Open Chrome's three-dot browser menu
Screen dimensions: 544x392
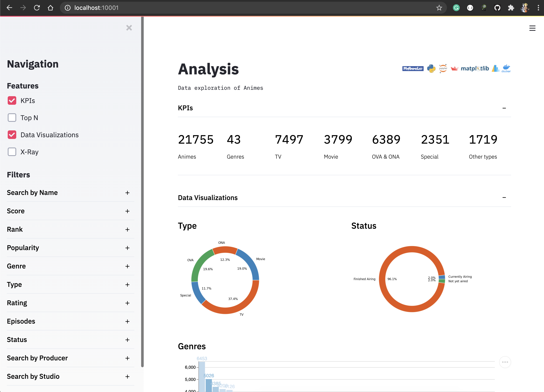click(x=538, y=8)
